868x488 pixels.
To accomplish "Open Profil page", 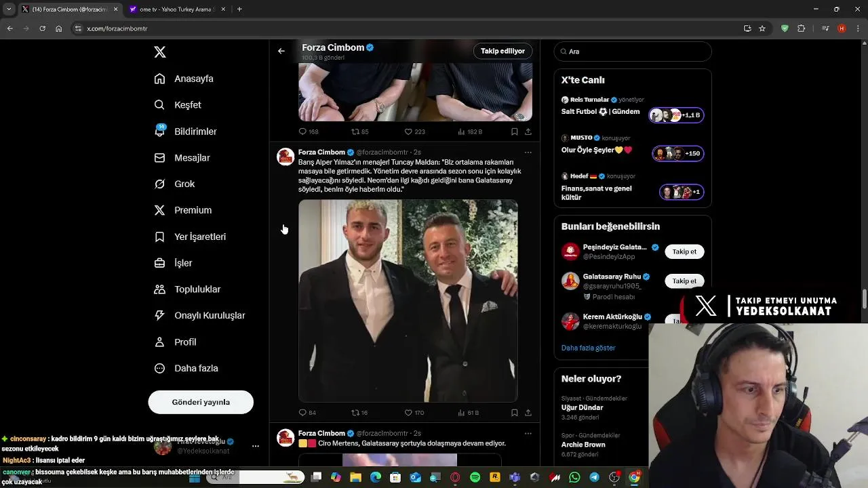I will pyautogui.click(x=175, y=342).
